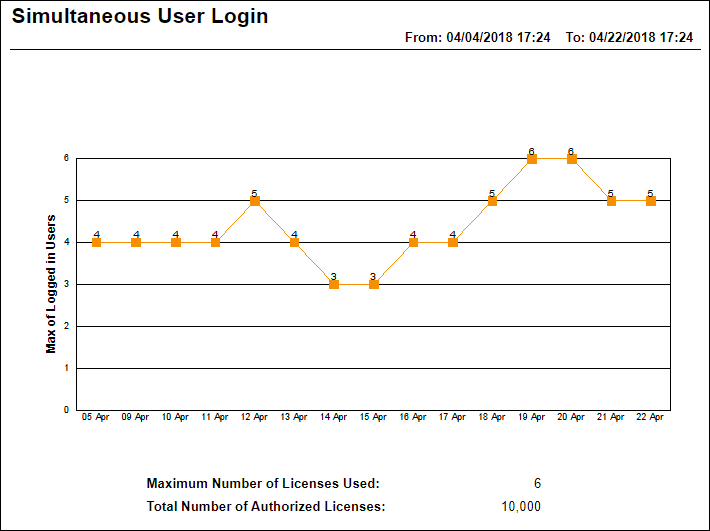710x531 pixels.
Task: Select the 05 Apr data point
Action: tap(96, 242)
